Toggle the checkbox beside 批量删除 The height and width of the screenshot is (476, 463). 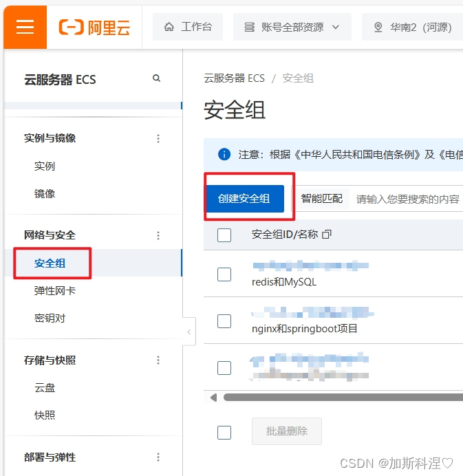pyautogui.click(x=224, y=433)
